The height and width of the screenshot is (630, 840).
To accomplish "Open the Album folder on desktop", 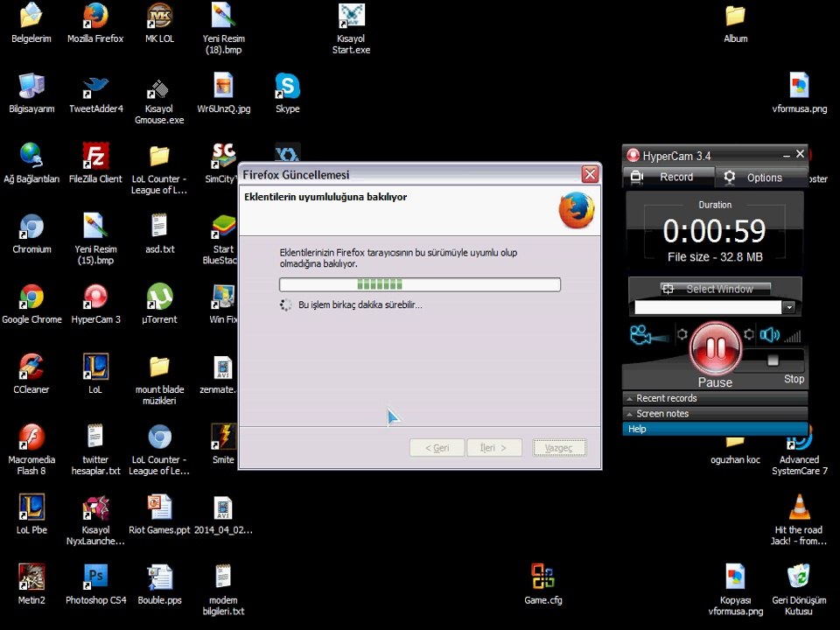I will click(x=736, y=16).
